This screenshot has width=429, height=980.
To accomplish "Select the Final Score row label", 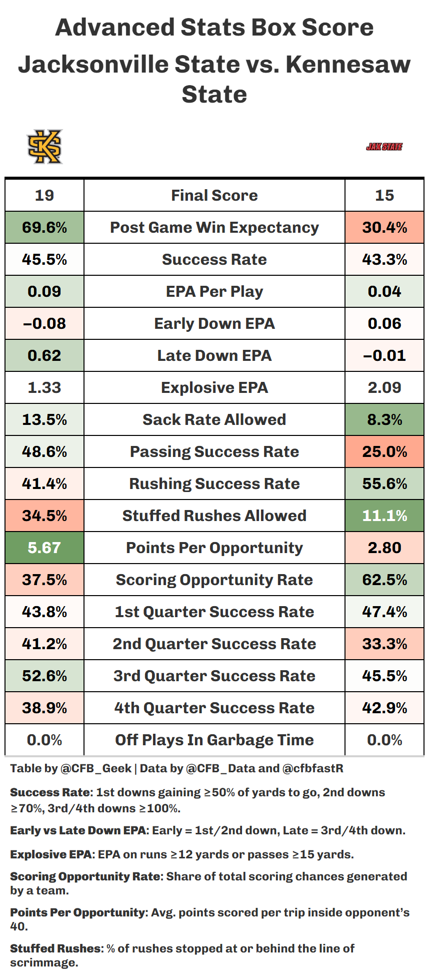I will (x=214, y=195).
